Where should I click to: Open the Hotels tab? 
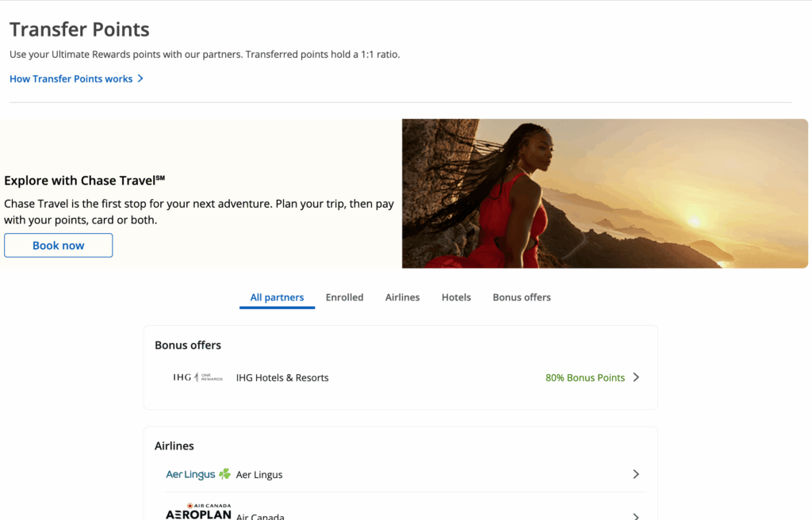pyautogui.click(x=456, y=297)
